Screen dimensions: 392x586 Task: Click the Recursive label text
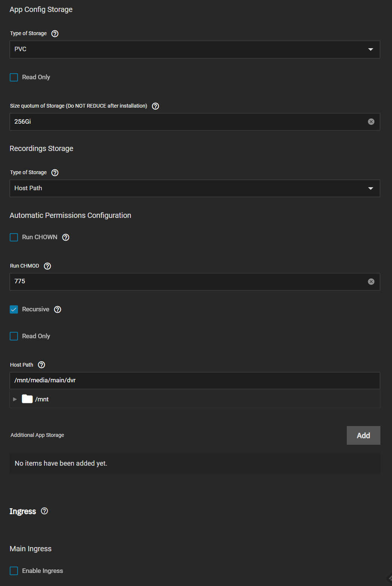36,309
